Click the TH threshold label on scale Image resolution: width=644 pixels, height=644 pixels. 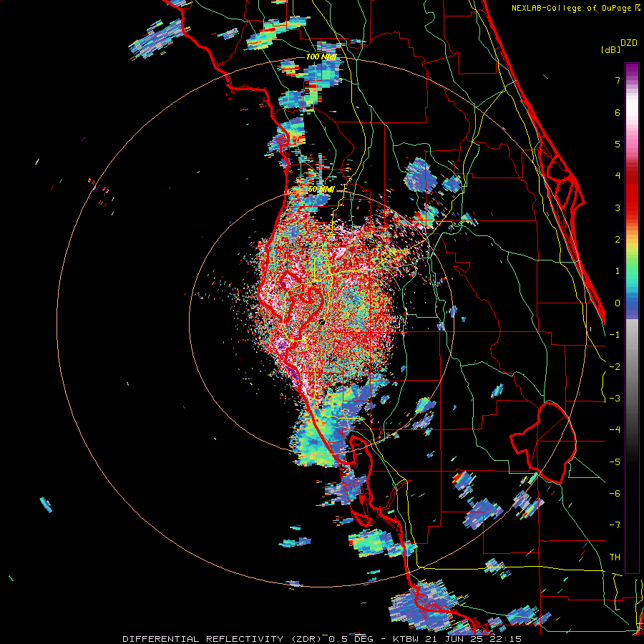pyautogui.click(x=615, y=557)
